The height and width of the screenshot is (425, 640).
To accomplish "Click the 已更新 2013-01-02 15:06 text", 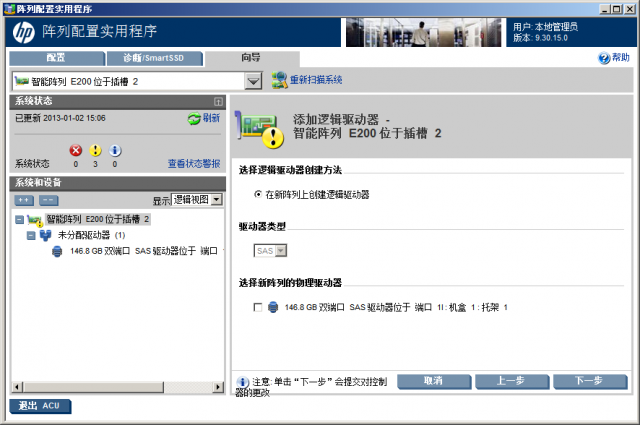I will click(60, 118).
